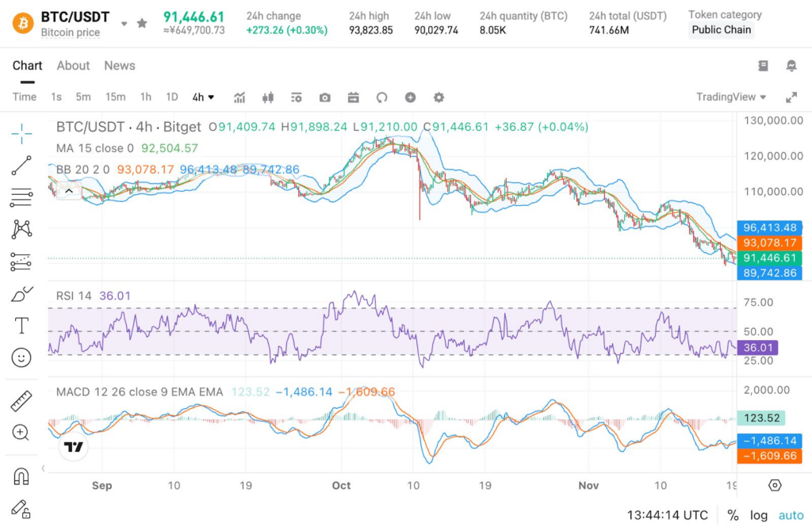The image size is (812, 531).
Task: Open the BTC/USDT pair selector arrow
Action: click(x=124, y=24)
